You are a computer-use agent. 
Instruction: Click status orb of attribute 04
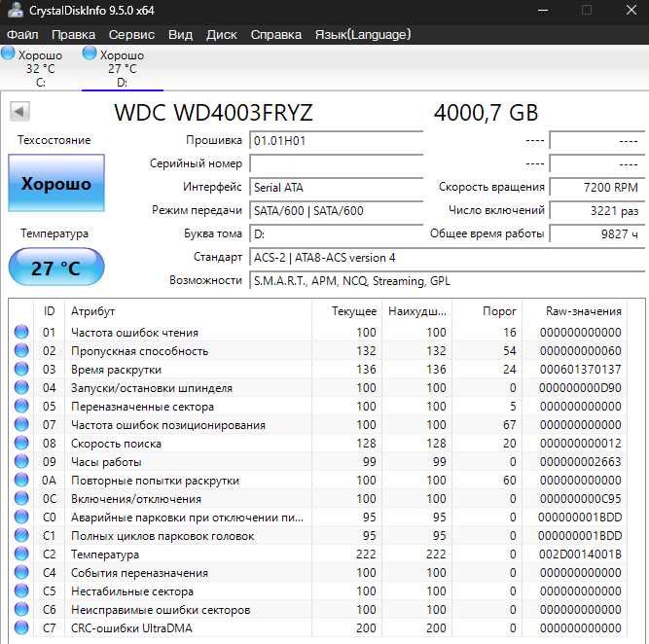click(21, 387)
